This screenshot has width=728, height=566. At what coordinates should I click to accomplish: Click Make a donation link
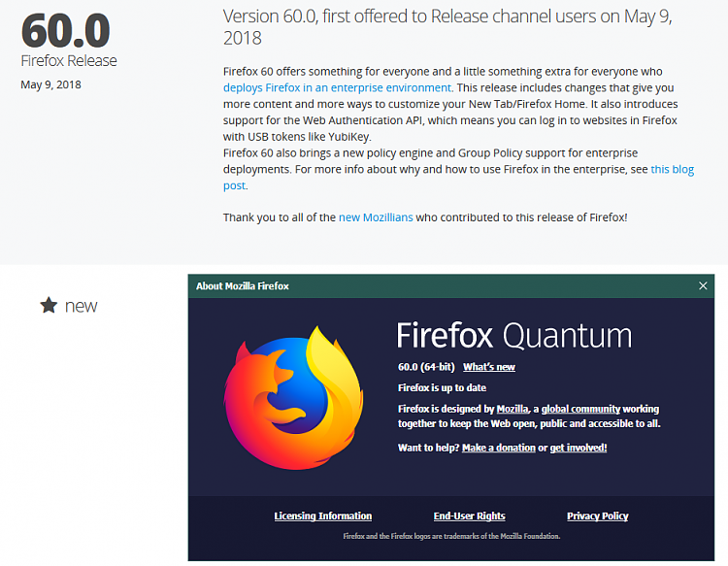(x=499, y=448)
